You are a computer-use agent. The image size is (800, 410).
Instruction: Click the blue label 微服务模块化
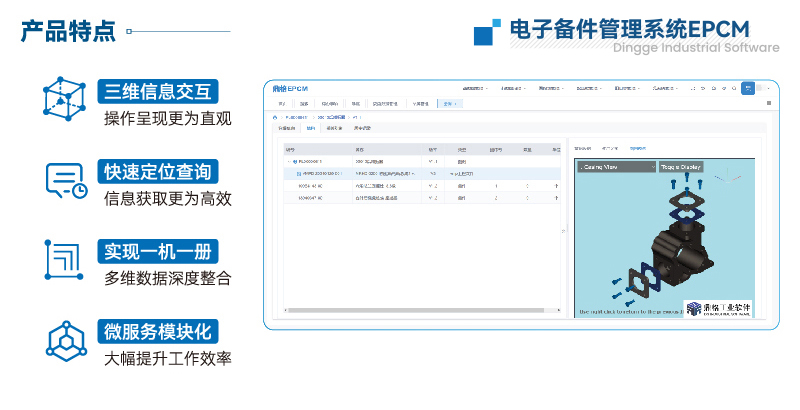158,331
